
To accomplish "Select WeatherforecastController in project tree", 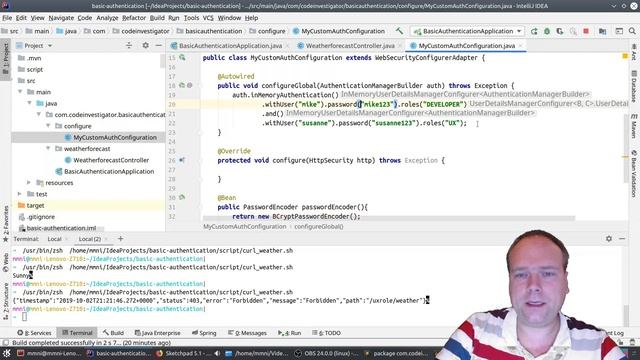I will [111, 160].
